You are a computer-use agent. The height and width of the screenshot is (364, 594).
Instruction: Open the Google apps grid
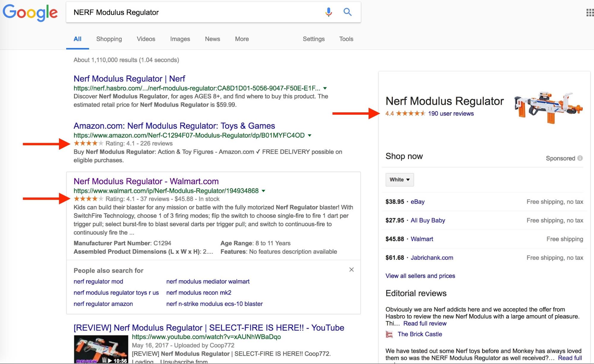590,12
